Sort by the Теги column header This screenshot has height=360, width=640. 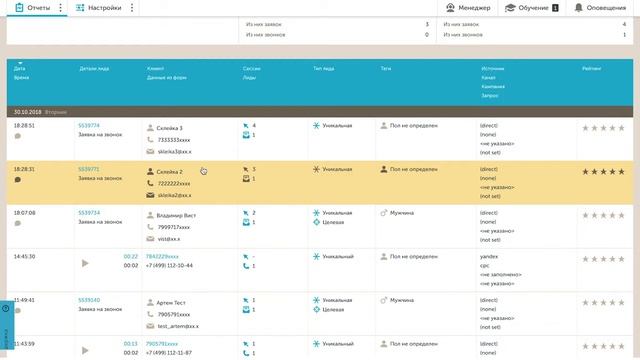386,69
